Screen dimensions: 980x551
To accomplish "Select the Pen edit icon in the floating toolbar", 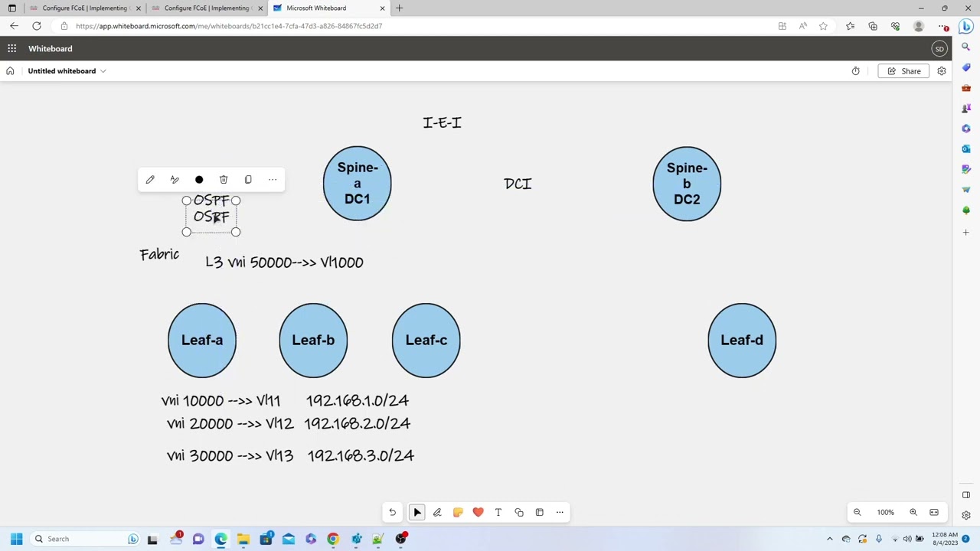I will pos(150,180).
